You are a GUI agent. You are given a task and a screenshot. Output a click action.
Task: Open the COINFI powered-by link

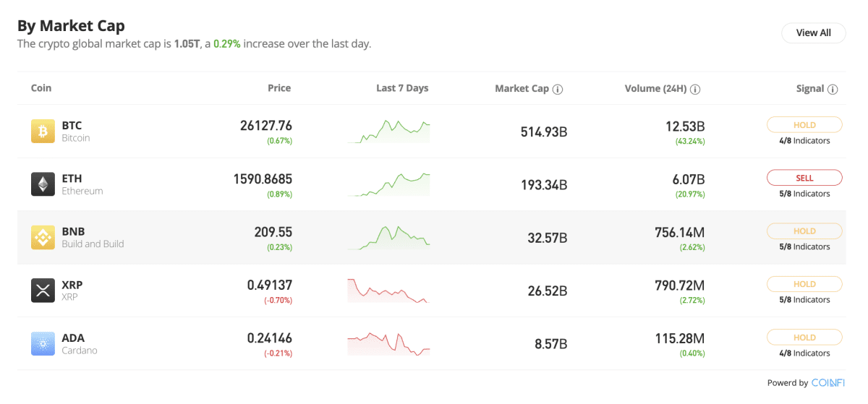[x=827, y=383]
